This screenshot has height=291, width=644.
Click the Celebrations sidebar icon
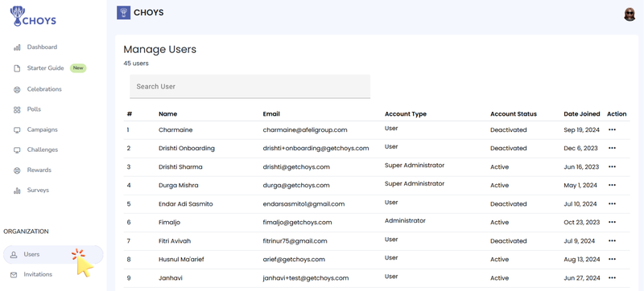pos(17,89)
